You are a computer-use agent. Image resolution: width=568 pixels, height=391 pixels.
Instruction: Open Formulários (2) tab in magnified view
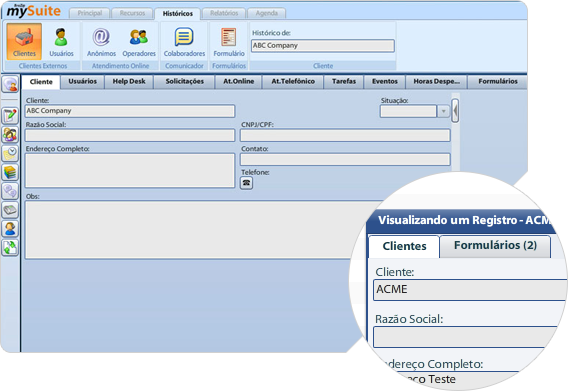[495, 246]
